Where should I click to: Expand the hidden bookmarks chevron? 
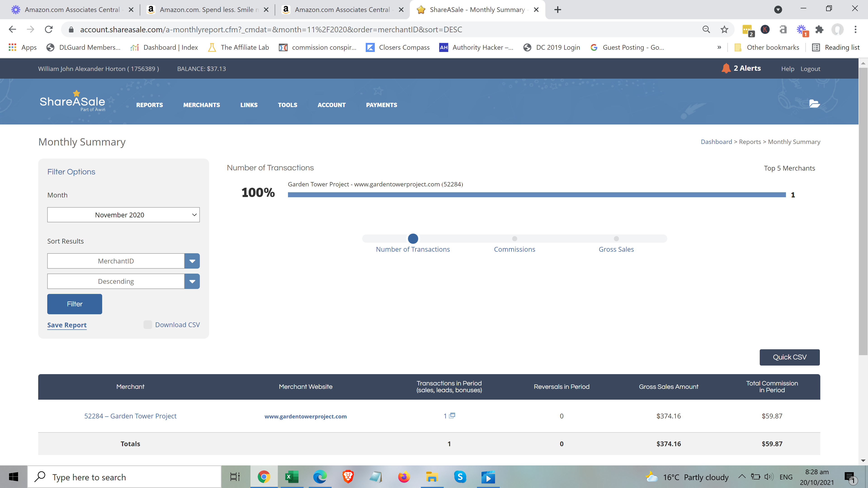click(719, 47)
